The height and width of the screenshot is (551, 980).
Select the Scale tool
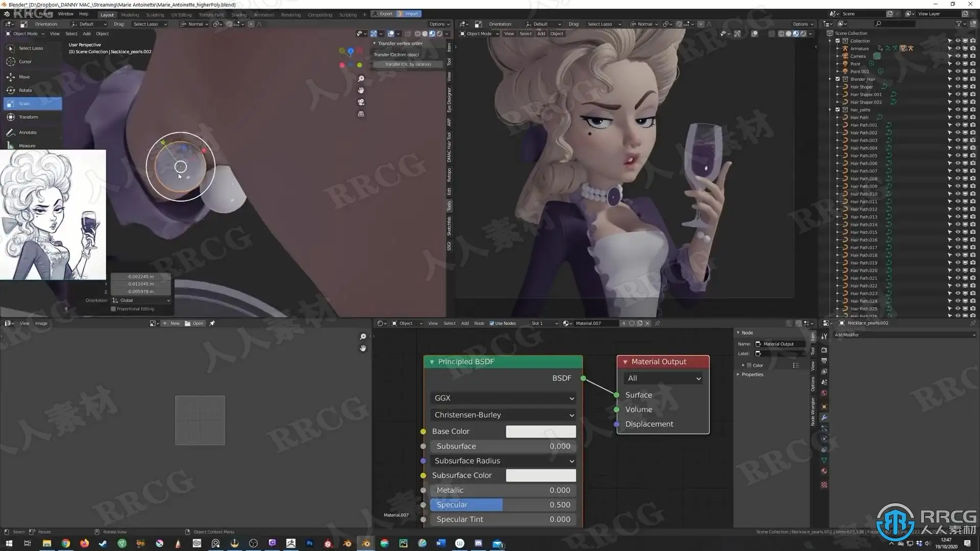pos(33,104)
